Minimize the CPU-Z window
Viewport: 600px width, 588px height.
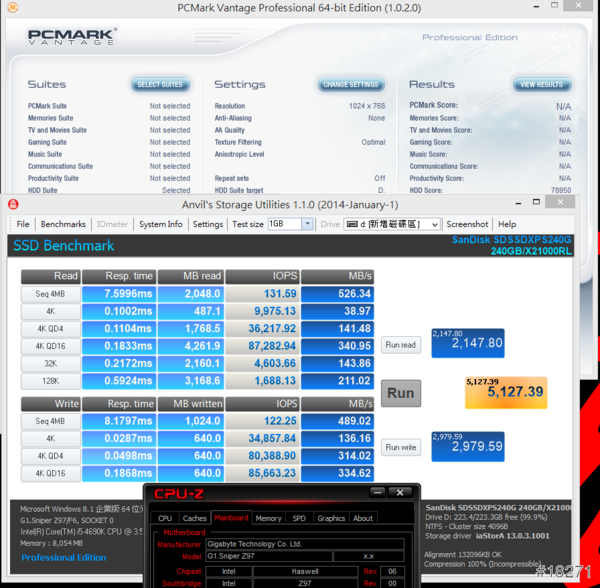378,492
